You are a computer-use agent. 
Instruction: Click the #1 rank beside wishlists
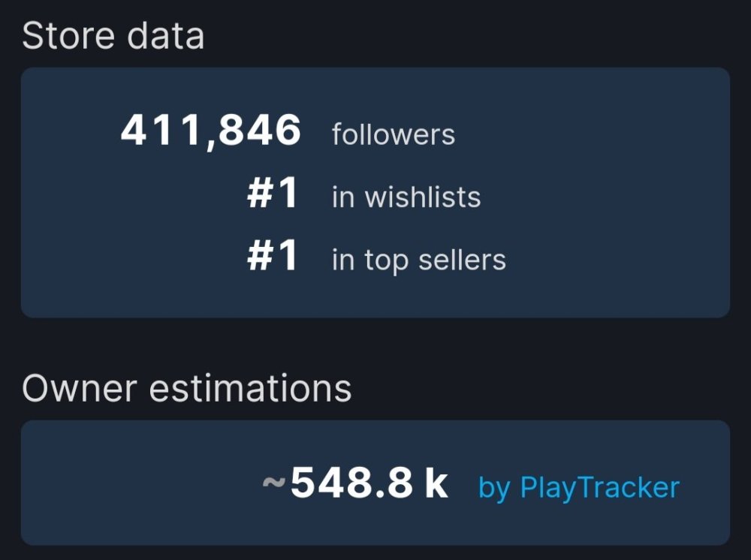click(273, 194)
